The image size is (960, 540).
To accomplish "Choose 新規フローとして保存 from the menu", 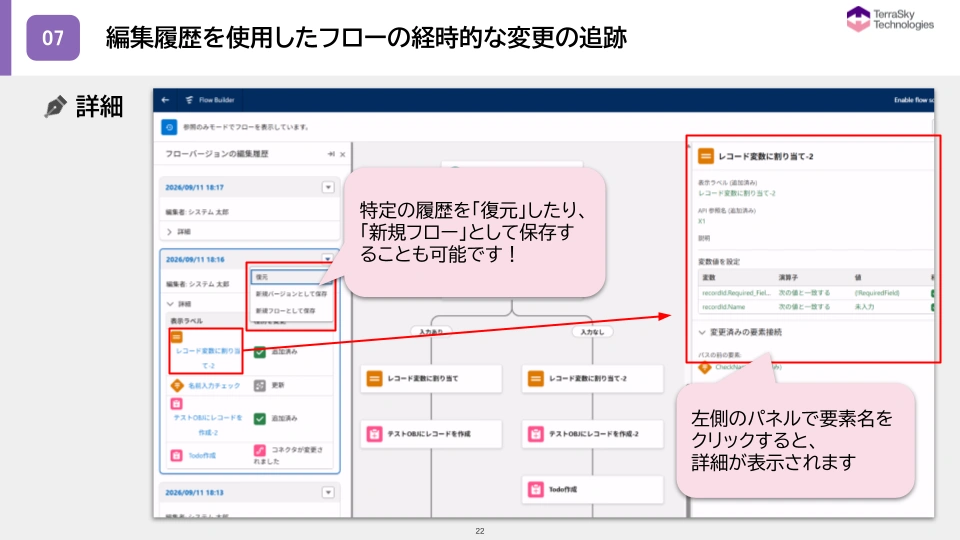I will pos(291,311).
